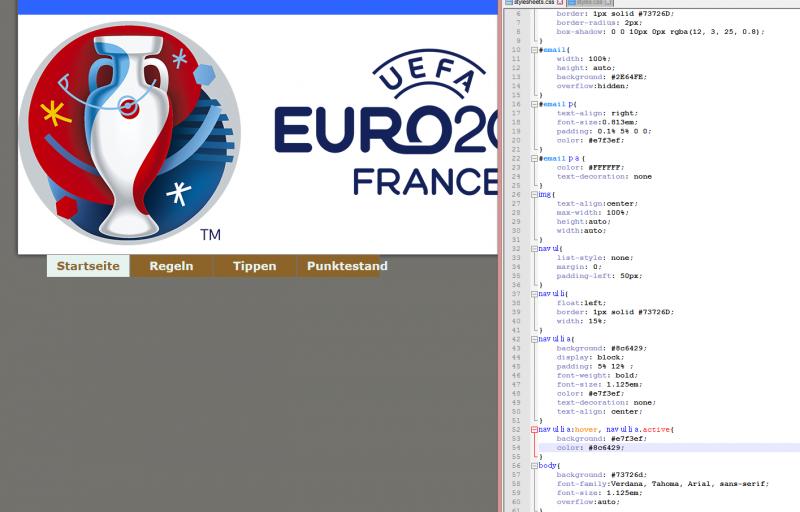Open the Regeln navigation link
Image resolution: width=800 pixels, height=512 pixels.
171,266
